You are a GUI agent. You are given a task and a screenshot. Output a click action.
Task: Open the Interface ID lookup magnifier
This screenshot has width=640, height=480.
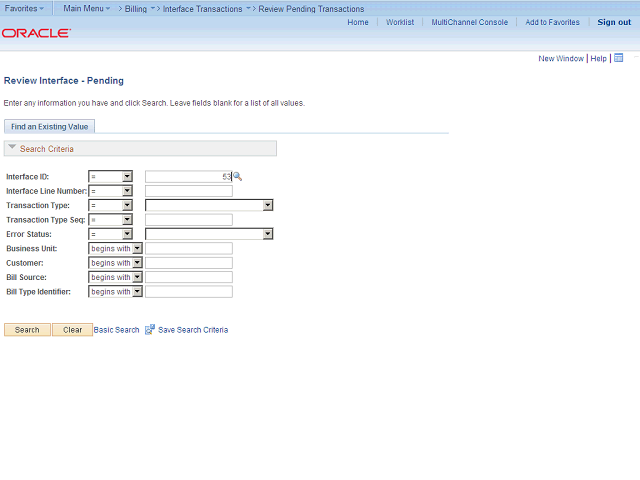tap(238, 177)
